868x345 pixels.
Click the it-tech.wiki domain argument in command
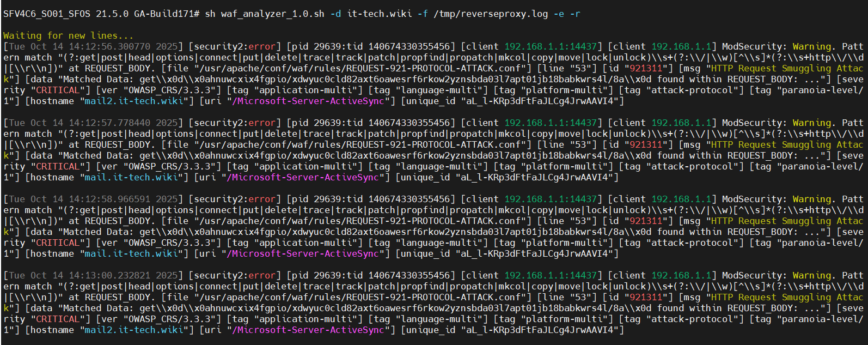click(380, 14)
